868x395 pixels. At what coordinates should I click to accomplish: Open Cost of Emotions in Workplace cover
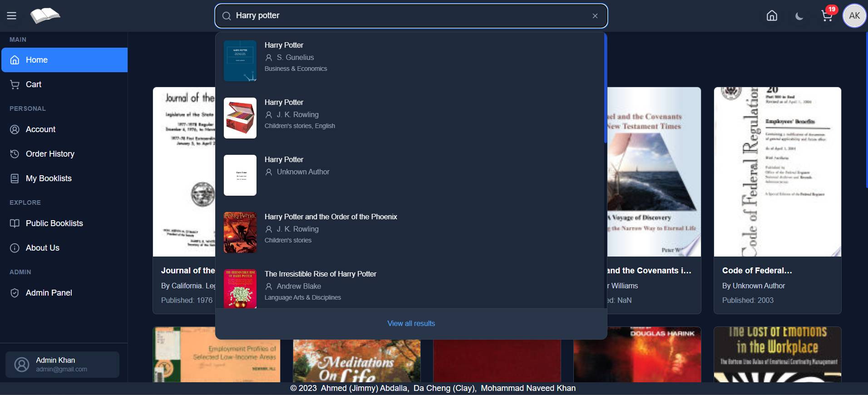[x=777, y=355]
